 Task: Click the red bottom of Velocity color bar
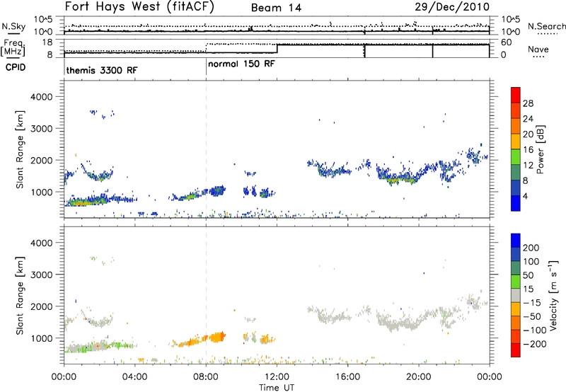[x=516, y=350]
